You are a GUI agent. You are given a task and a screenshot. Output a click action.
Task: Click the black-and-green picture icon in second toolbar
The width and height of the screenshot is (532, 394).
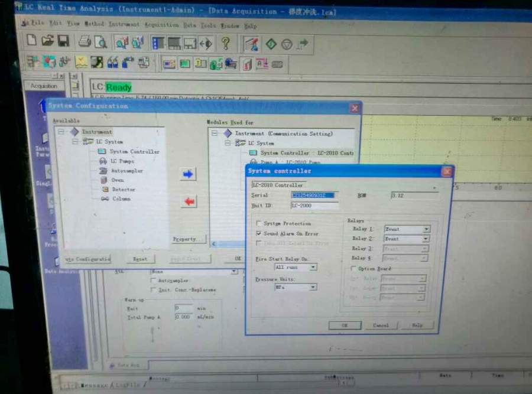(x=97, y=63)
